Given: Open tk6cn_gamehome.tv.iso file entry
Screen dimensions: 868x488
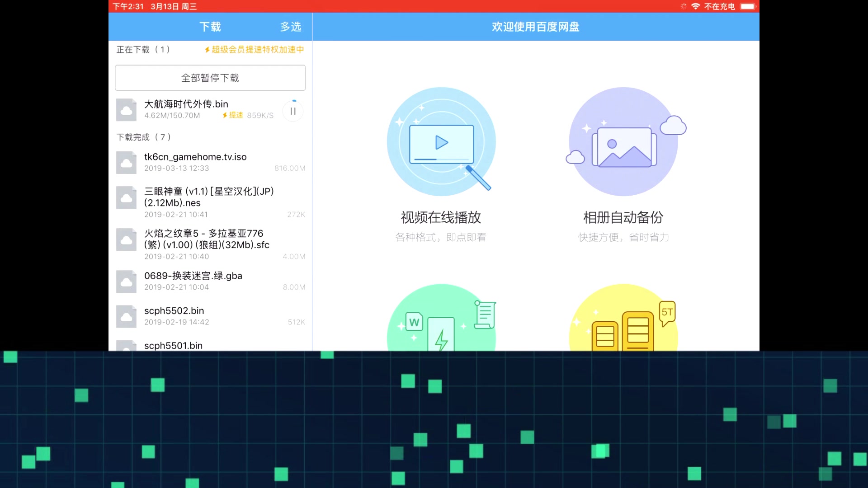Looking at the screenshot, I should pos(210,162).
